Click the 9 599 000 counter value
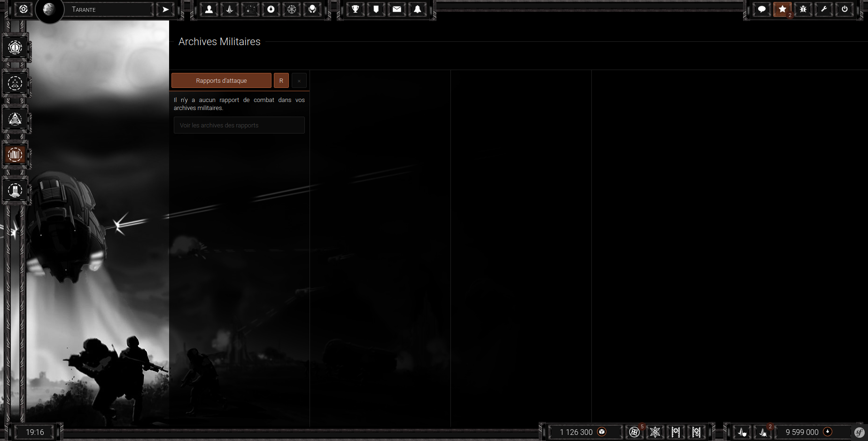 click(x=802, y=432)
